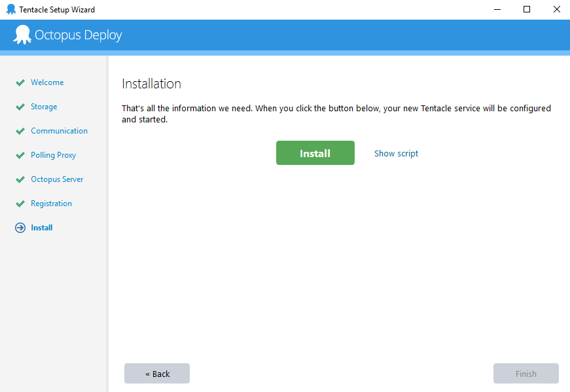Viewport: 570px width, 392px height.
Task: Click the checkmark icon beside Polling Proxy
Action: click(x=20, y=155)
